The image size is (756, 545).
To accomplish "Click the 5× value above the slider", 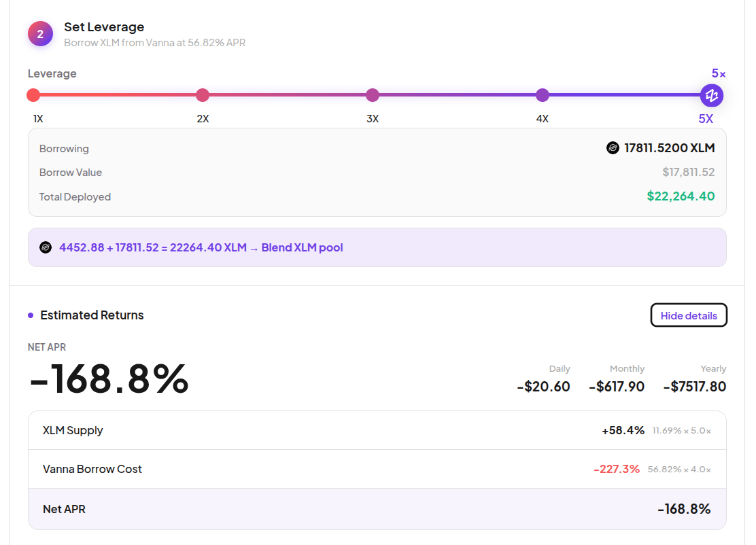I will pos(719,73).
